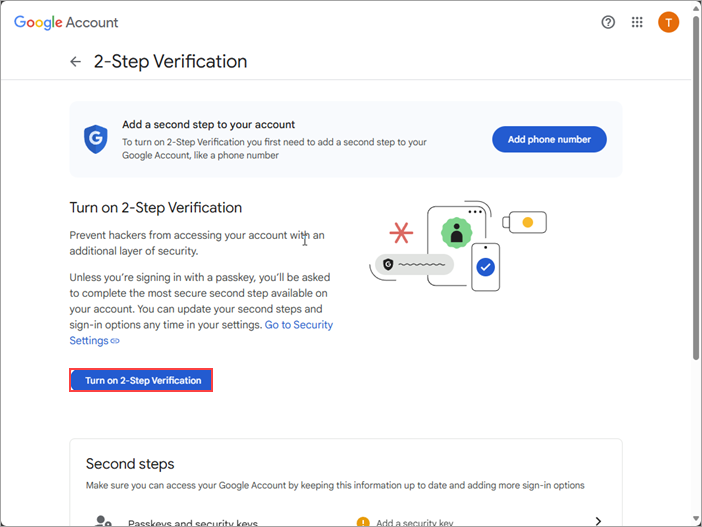Click the orange warning icon by security key
Screen dimensions: 702x527
(363, 521)
